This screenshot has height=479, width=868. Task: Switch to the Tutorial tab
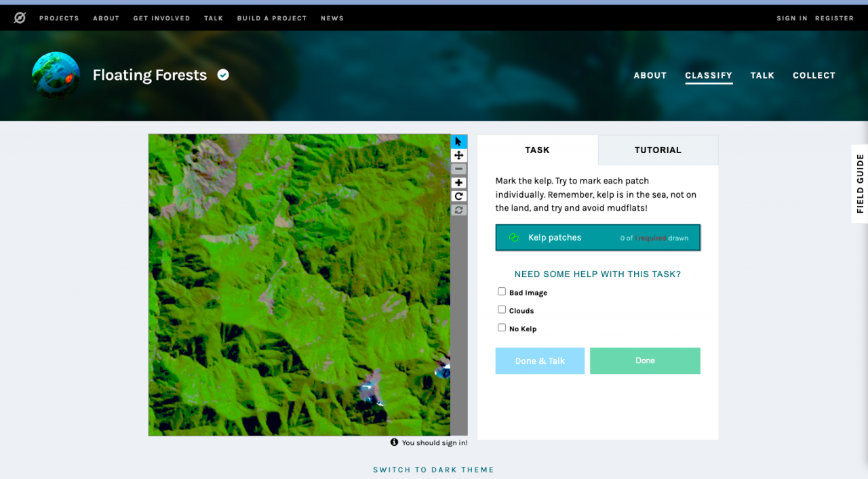pyautogui.click(x=658, y=150)
